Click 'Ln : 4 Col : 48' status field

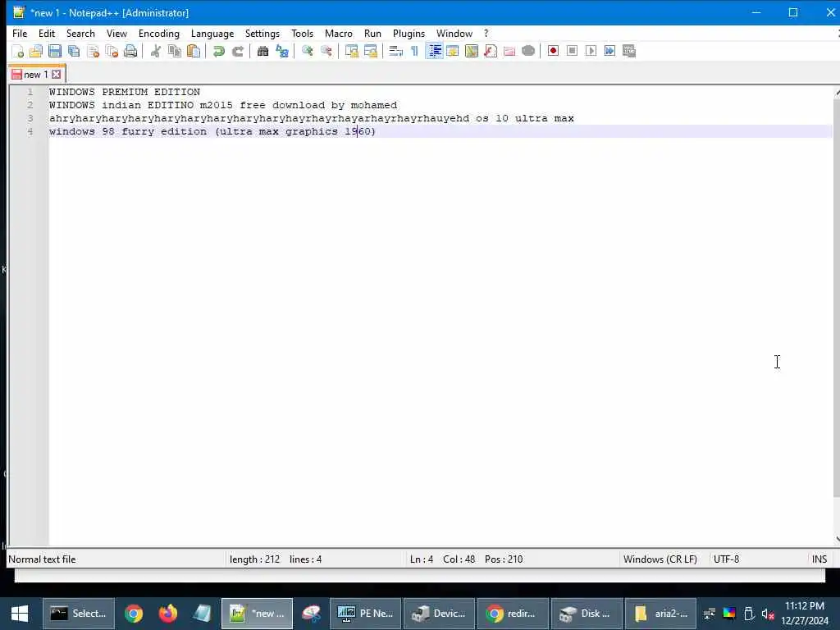pyautogui.click(x=442, y=559)
